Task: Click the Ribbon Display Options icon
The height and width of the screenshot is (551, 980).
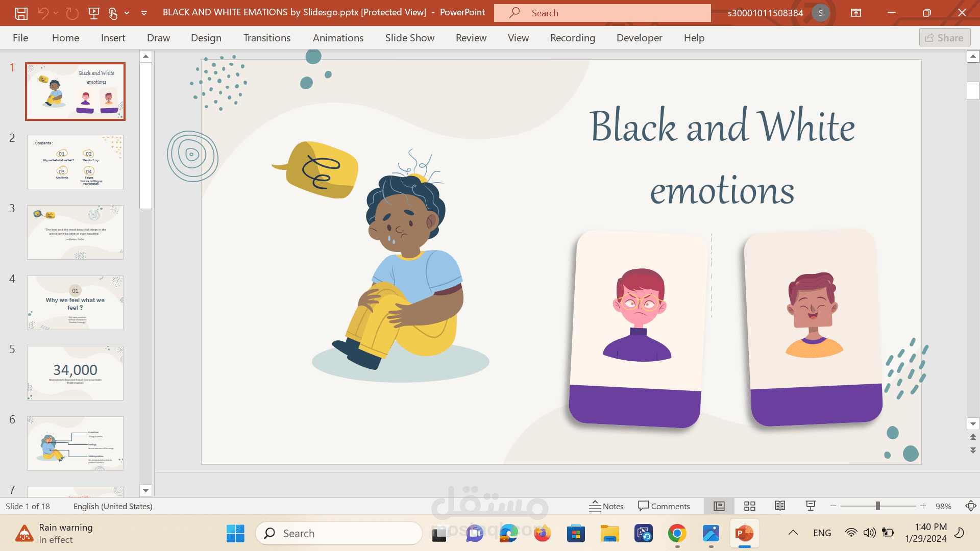Action: [856, 13]
